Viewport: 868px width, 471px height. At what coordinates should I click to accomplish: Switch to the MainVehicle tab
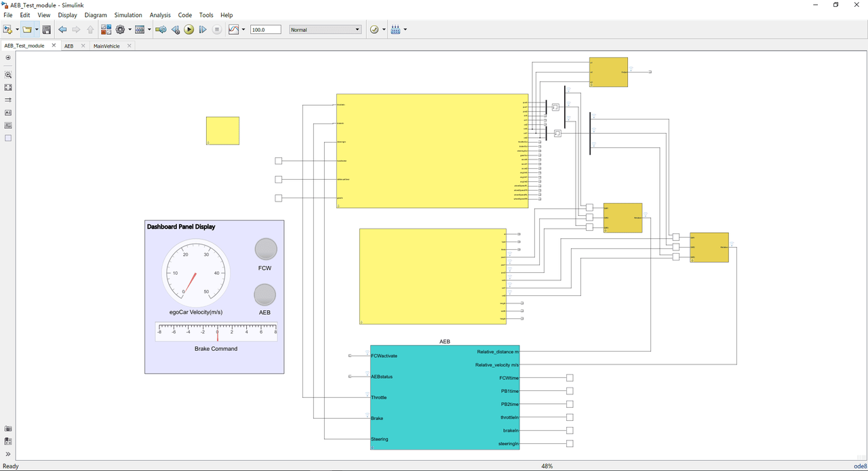point(106,46)
